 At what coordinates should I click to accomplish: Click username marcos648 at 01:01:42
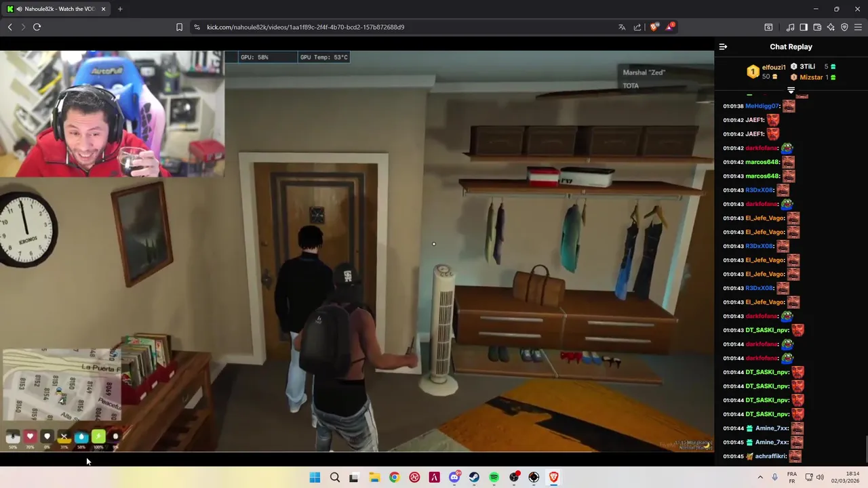click(762, 162)
